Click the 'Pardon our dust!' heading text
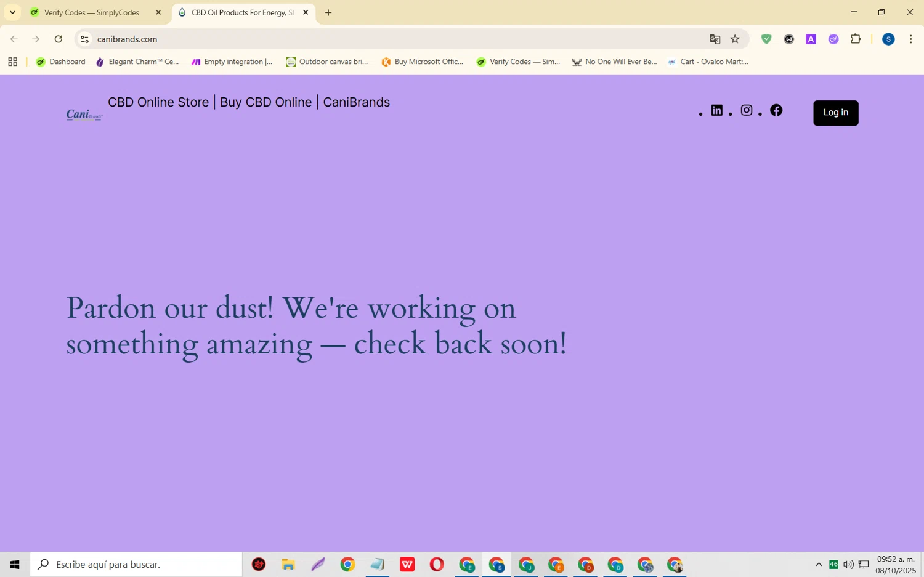924x577 pixels. click(316, 326)
